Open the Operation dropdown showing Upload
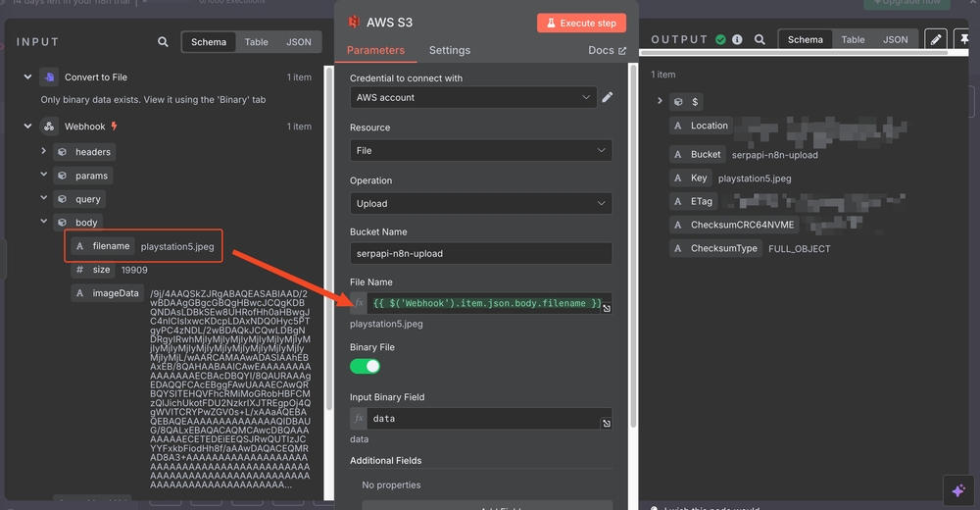 click(480, 203)
